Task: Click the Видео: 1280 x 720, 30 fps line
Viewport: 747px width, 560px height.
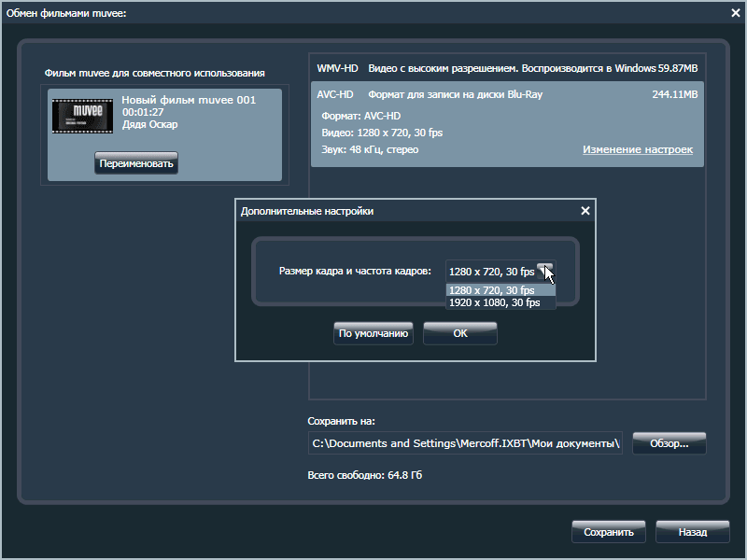Action: coord(382,133)
